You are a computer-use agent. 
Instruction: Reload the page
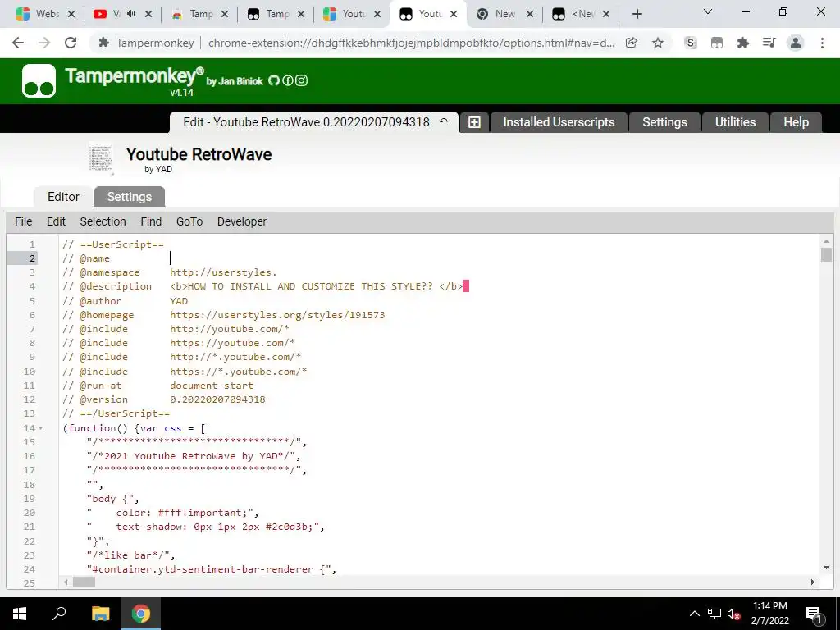coord(71,43)
